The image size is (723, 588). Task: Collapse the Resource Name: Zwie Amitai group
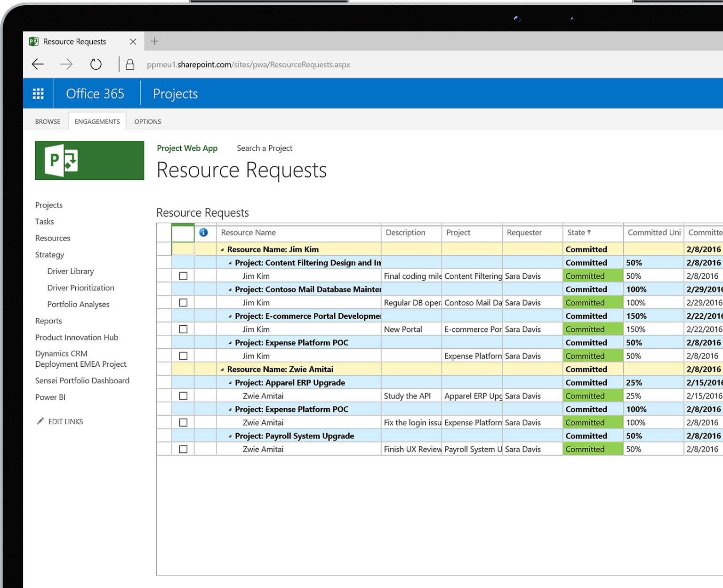point(223,369)
